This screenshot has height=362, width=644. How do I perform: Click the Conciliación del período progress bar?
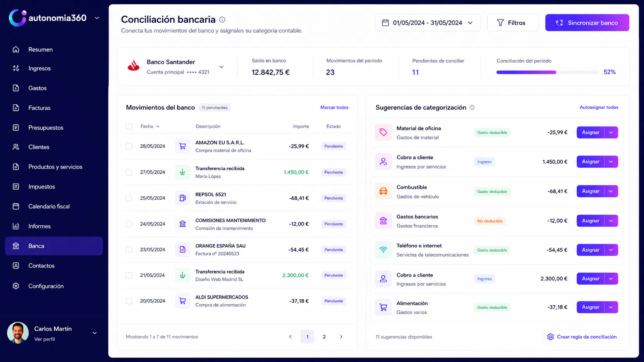(x=547, y=72)
